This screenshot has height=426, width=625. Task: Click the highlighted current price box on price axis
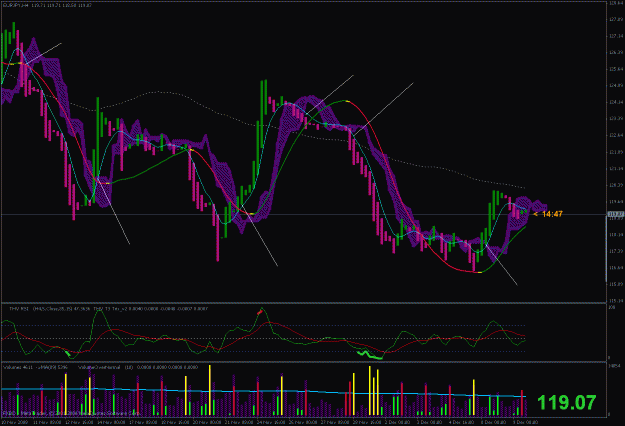coord(615,214)
